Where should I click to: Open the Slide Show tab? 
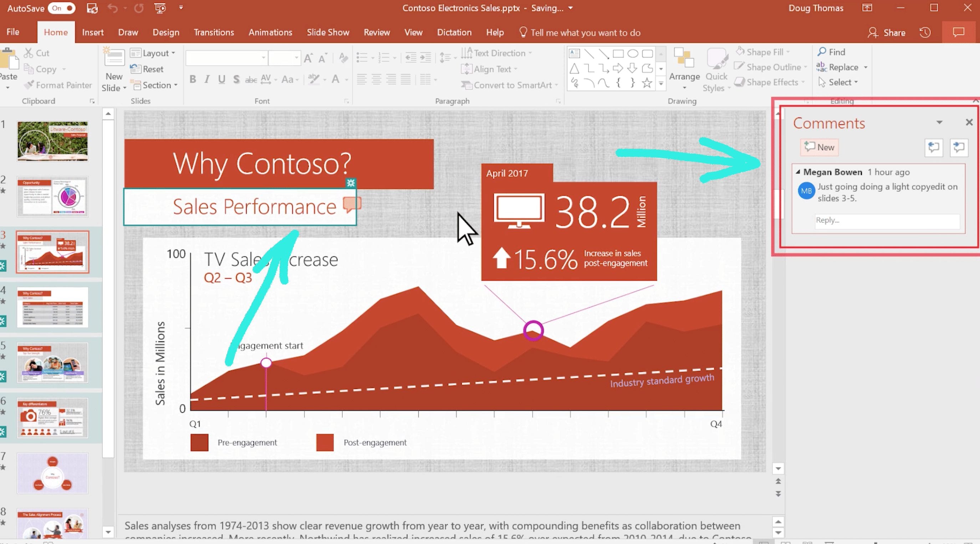[x=328, y=32]
